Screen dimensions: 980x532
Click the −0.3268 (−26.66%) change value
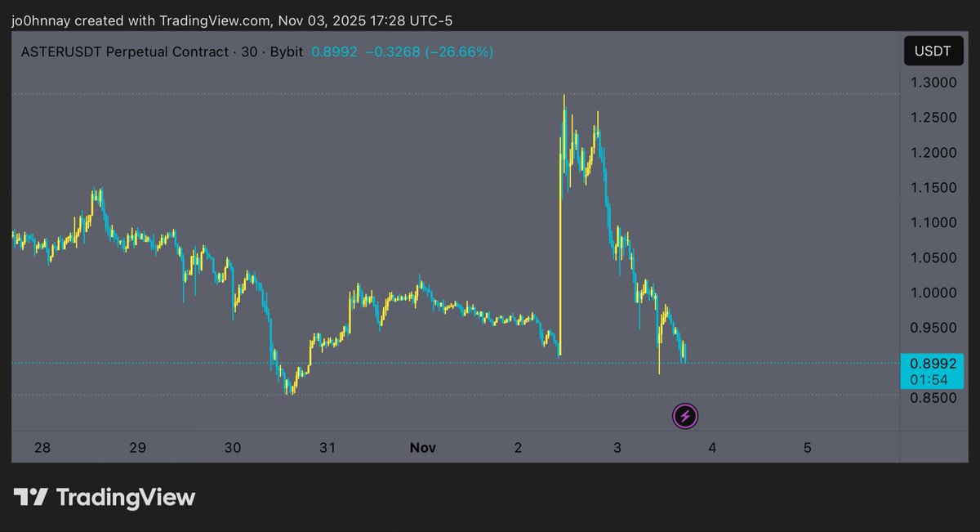429,51
